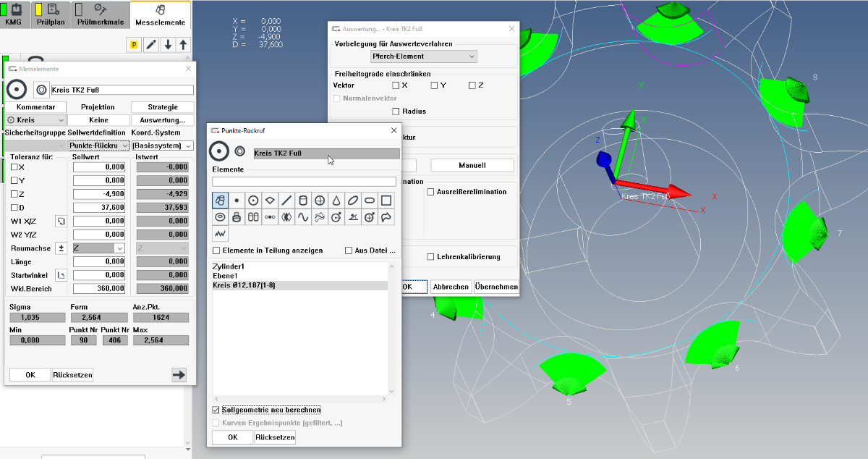Screen dimensions: 868x459
Task: Click the Manuell button
Action: click(x=472, y=165)
